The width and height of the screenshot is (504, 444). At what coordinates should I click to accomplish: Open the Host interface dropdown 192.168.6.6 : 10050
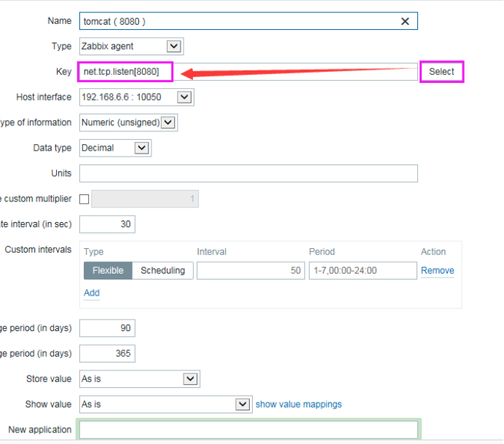[137, 97]
